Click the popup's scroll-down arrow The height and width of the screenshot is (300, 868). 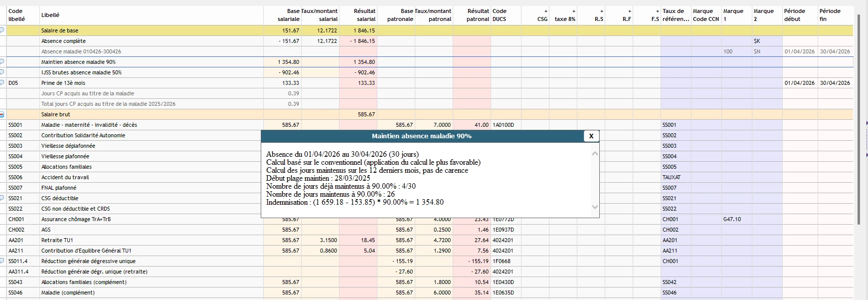[x=595, y=207]
